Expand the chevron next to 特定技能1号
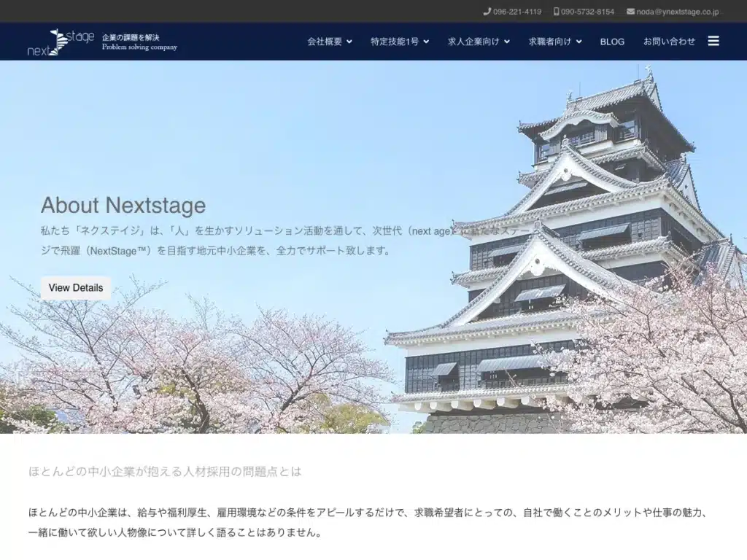Image resolution: width=747 pixels, height=560 pixels. point(426,42)
